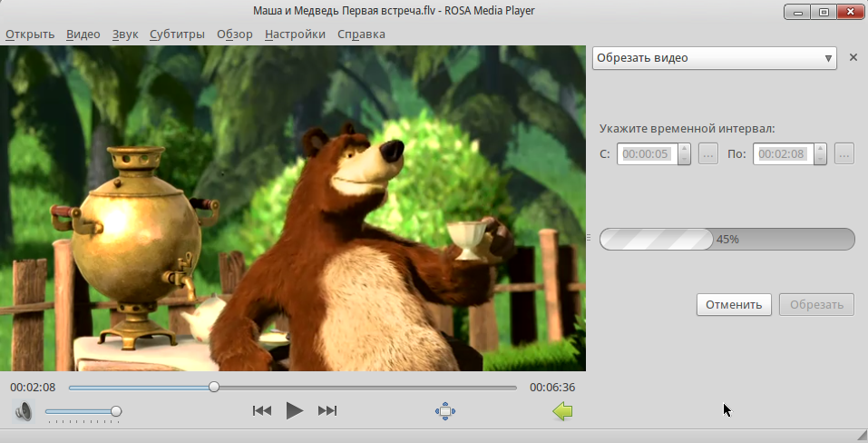Decrease the end time stepper value
The image size is (868, 443).
[820, 160]
